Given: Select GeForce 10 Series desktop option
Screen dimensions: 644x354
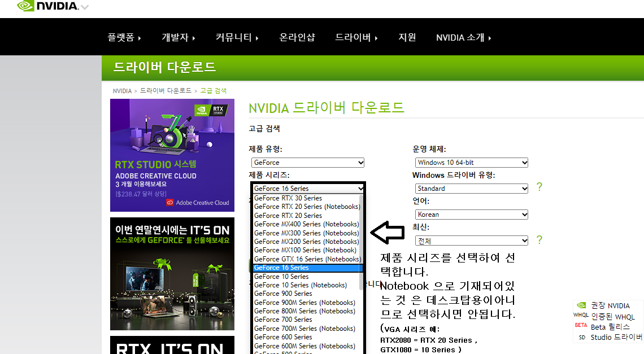Looking at the screenshot, I should click(x=306, y=277).
